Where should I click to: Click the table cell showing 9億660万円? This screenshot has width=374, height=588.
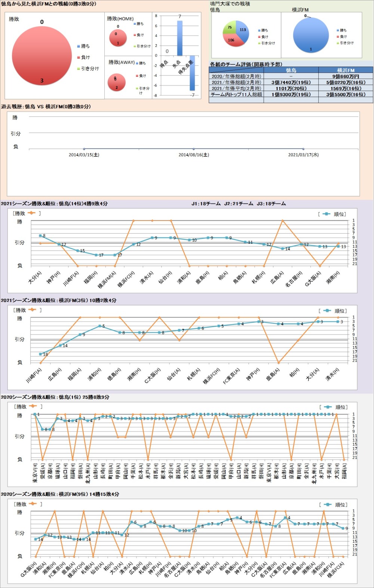pos(346,76)
